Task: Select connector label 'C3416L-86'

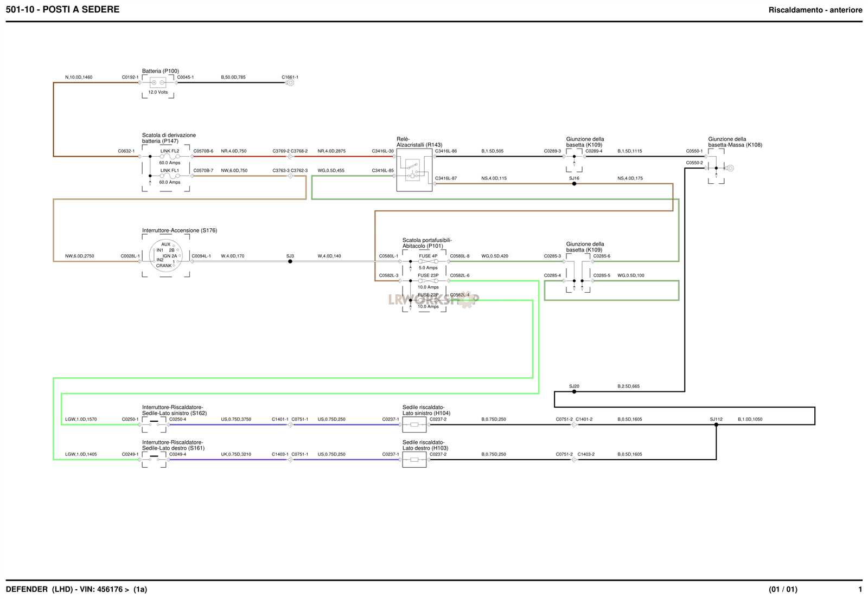Action: pos(446,151)
